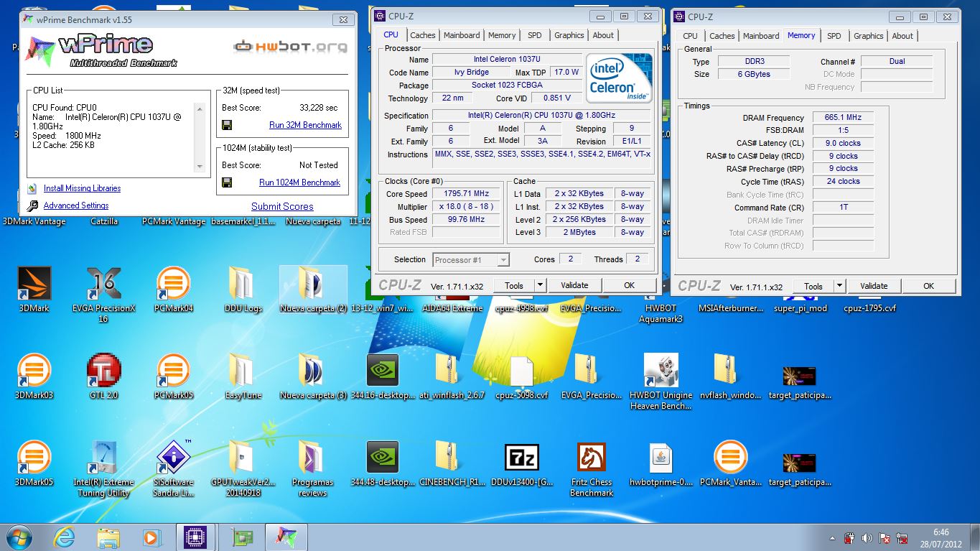Screen dimensions: 980x551
Task: Open ati_winflash_2.6.7 archive
Action: (452, 376)
